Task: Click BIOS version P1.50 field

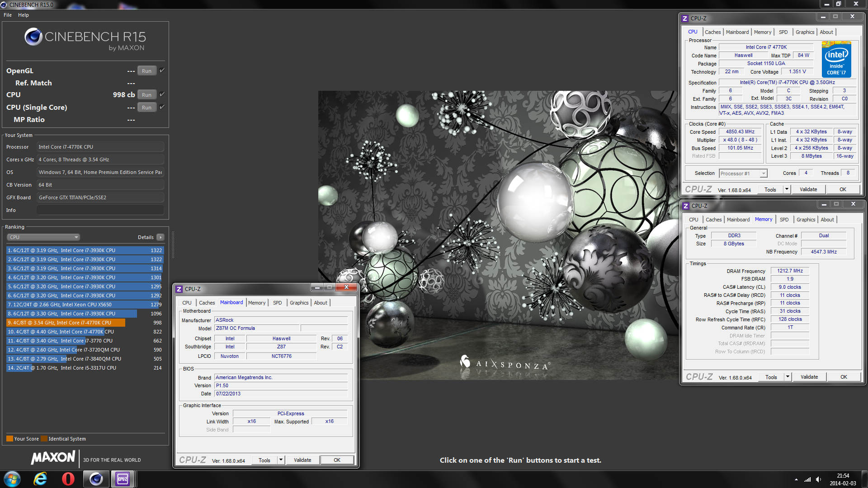Action: pyautogui.click(x=281, y=386)
